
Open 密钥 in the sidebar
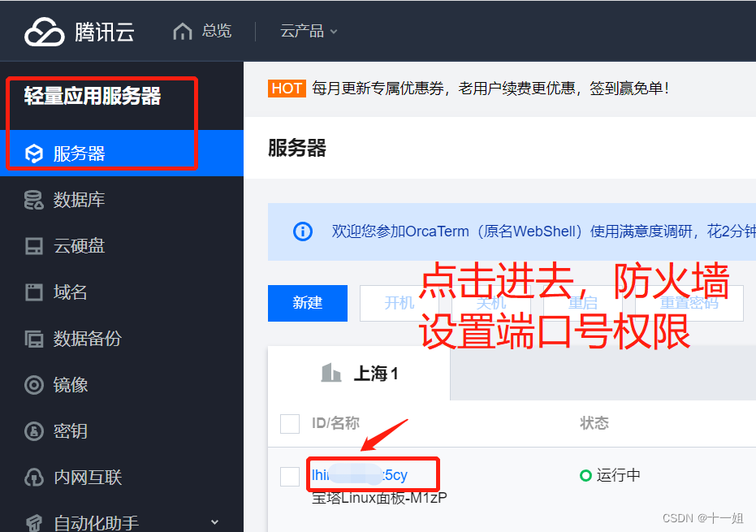tap(70, 431)
